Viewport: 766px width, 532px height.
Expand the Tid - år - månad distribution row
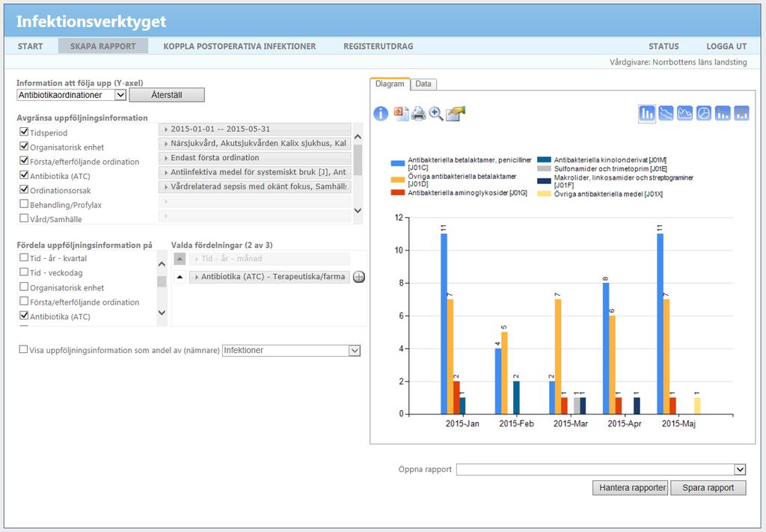269,259
